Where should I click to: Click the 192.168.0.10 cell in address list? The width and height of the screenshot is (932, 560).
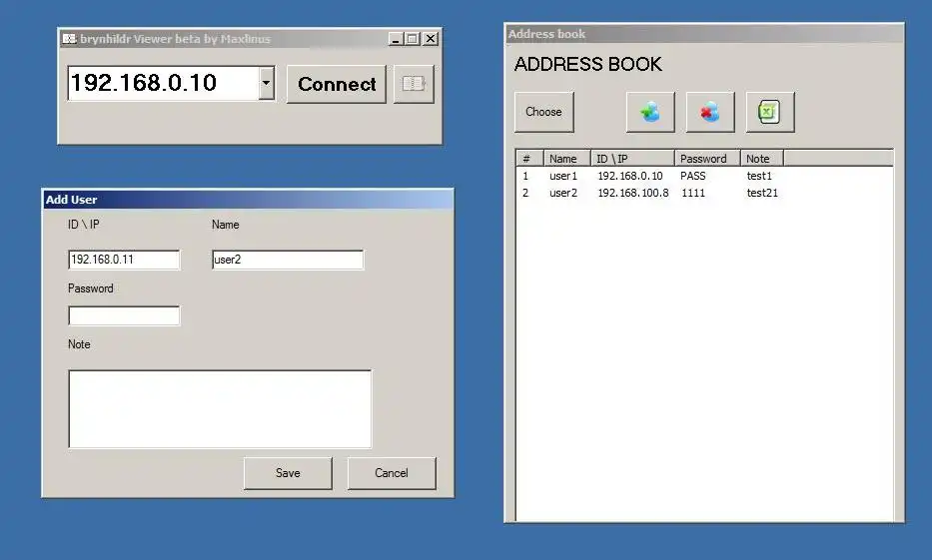pos(630,176)
